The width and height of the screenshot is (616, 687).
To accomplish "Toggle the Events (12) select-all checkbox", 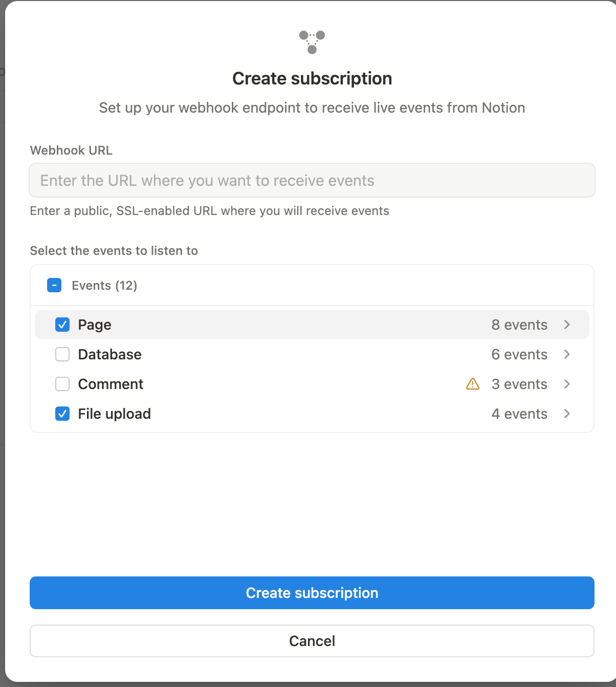I will [x=54, y=285].
